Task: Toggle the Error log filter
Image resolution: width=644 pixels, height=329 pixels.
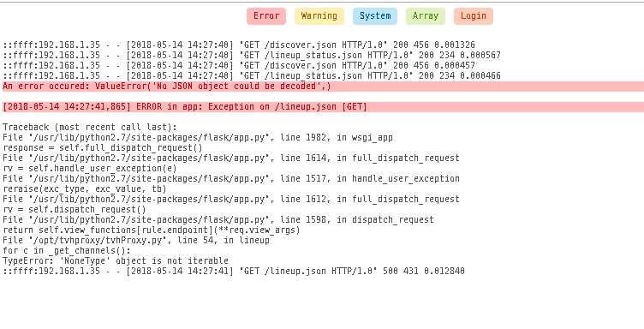Action: [266, 16]
